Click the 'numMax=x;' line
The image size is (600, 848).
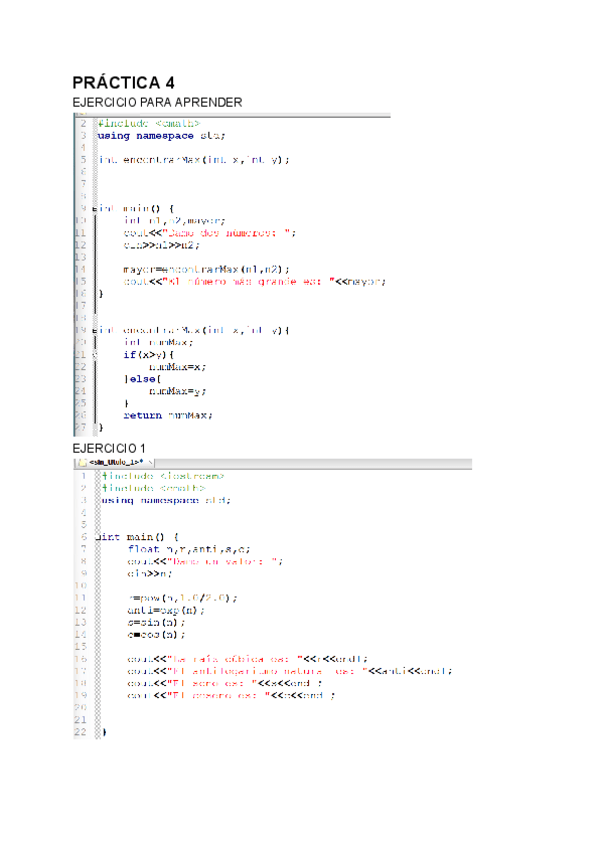(177, 367)
